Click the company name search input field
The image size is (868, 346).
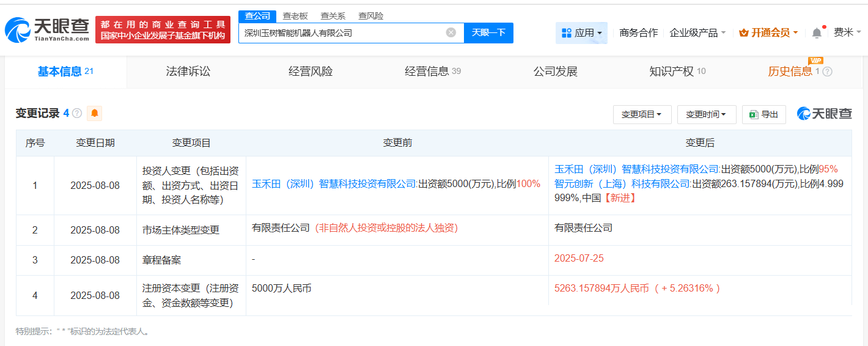click(x=342, y=33)
